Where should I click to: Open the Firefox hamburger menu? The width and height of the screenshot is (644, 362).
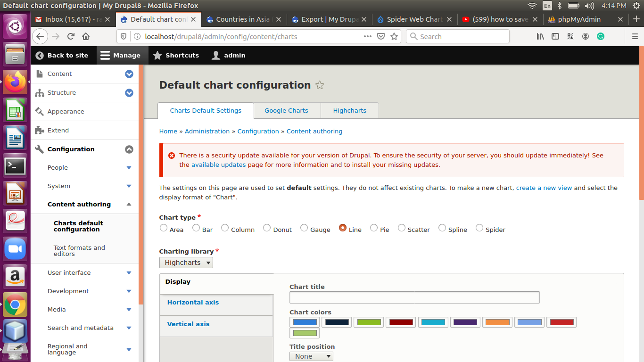tap(635, 36)
